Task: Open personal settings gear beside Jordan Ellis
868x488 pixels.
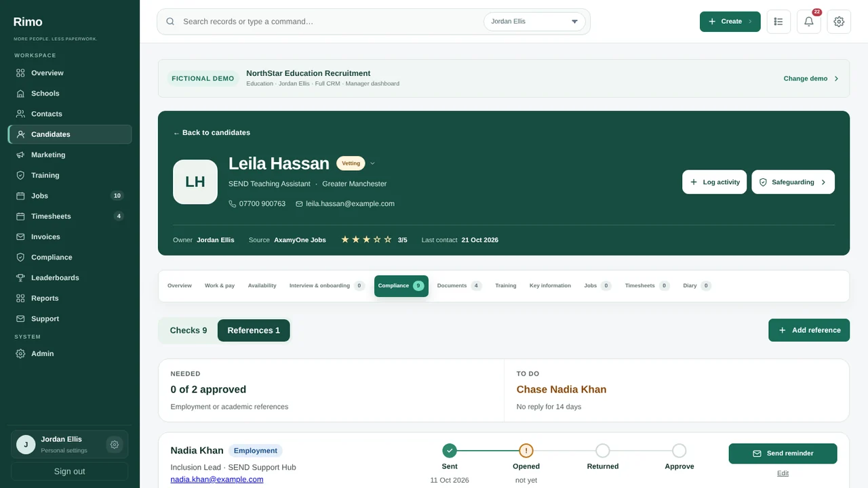Action: [115, 445]
